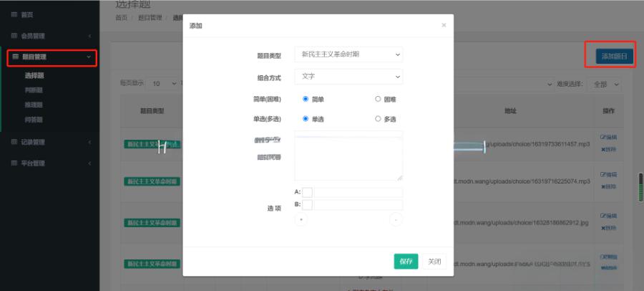Click the blue 添加题目 button
This screenshot has height=291, width=644.
point(615,57)
